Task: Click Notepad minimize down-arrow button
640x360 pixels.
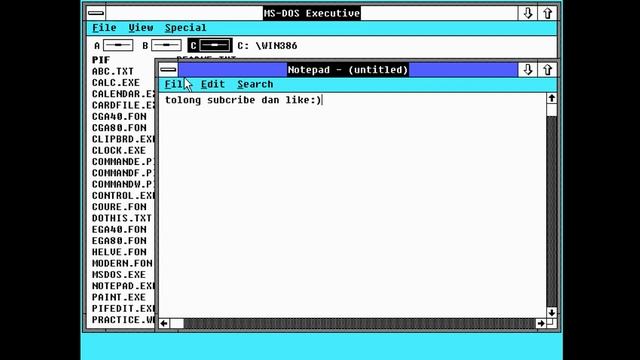Action: [x=528, y=70]
